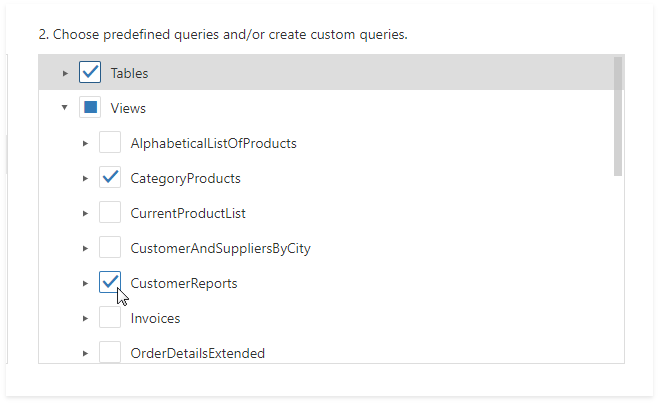Check the OrderDetailsExtended checkbox
Image resolution: width=659 pixels, height=404 pixels.
pos(110,352)
